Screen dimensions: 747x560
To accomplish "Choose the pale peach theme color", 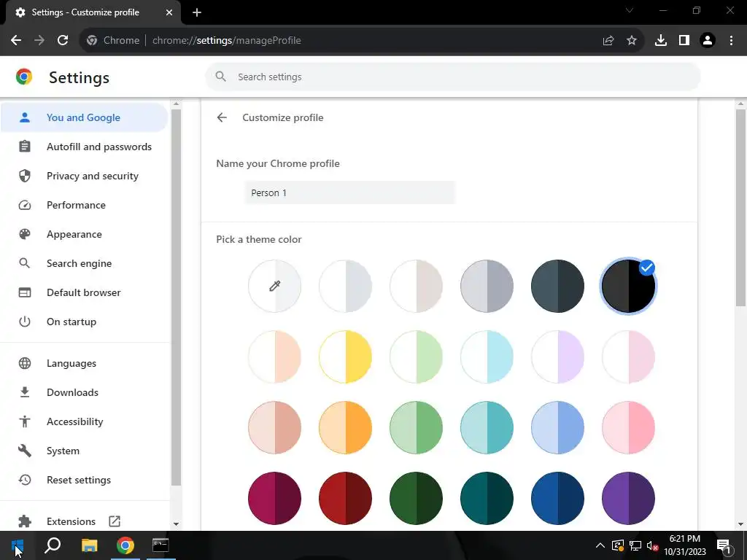I will click(x=274, y=357).
